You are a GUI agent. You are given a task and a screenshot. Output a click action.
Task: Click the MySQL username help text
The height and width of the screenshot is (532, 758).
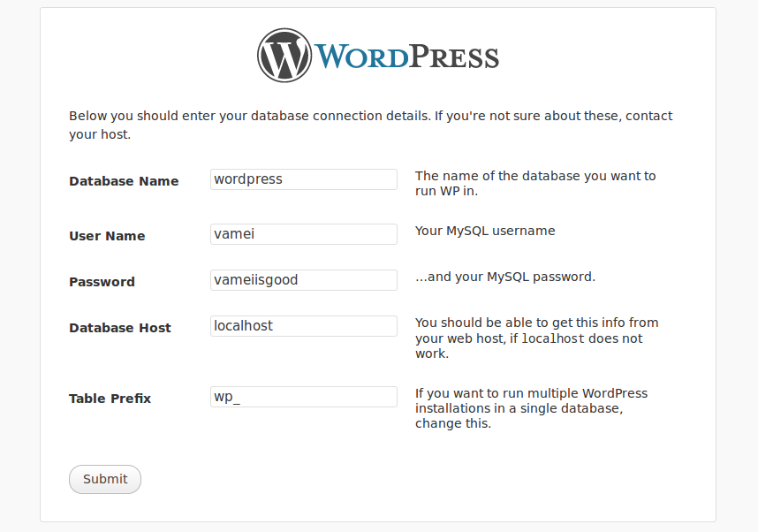point(484,230)
